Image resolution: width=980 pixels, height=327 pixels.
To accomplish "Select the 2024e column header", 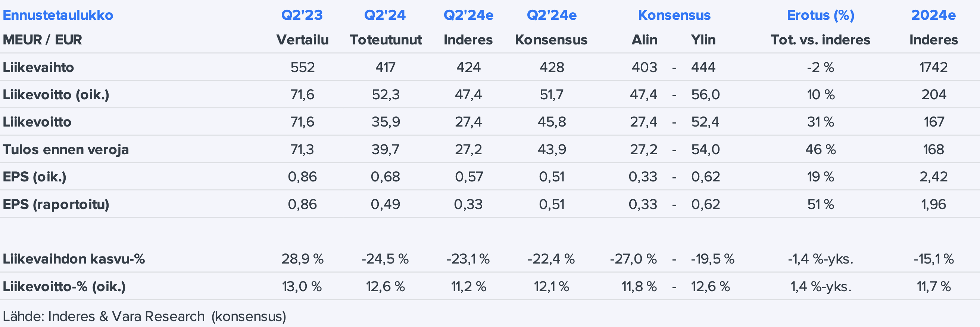I will click(933, 15).
